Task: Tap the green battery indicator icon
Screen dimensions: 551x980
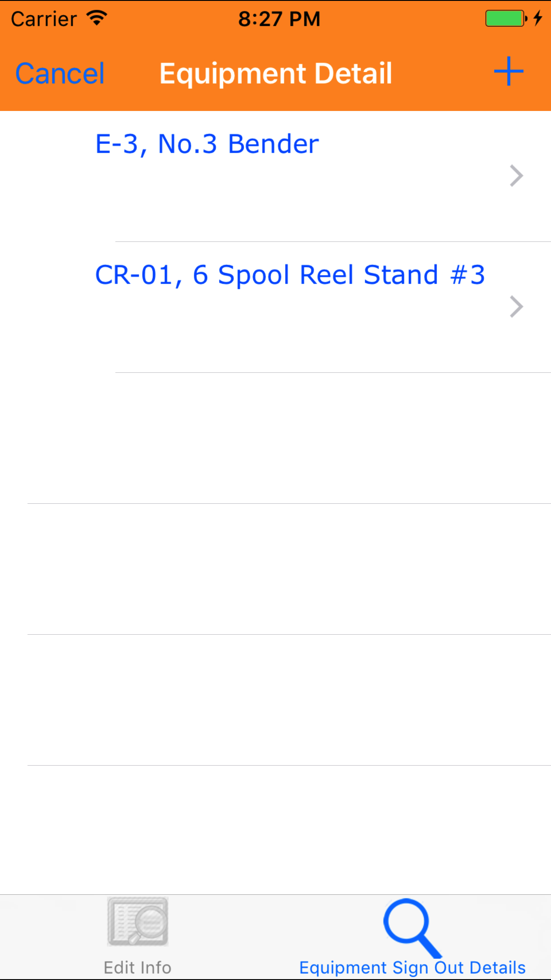Action: point(505,19)
